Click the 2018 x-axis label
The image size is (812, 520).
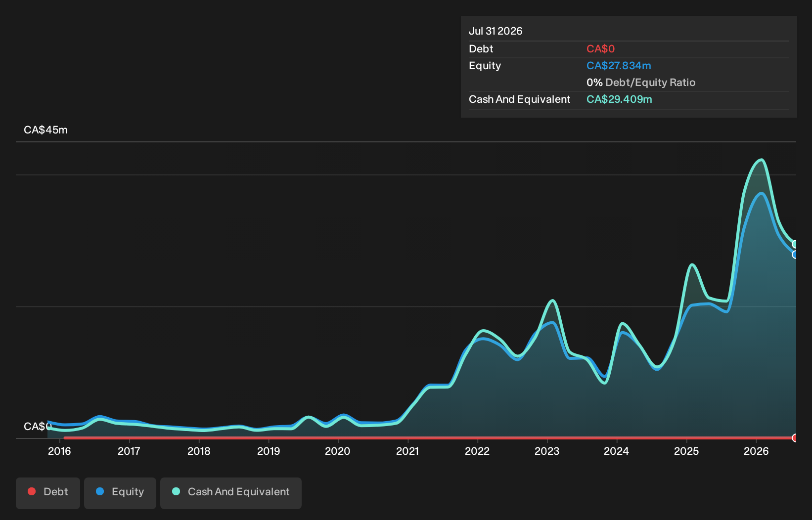coord(199,451)
